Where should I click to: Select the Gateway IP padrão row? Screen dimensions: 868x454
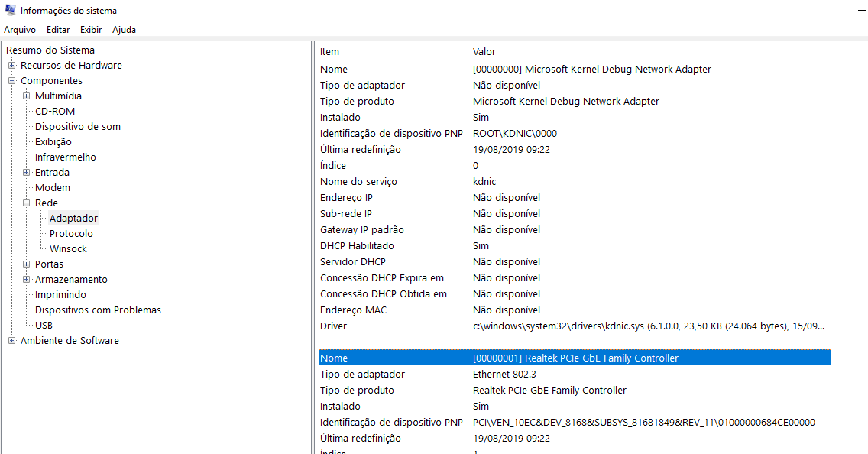(575, 230)
